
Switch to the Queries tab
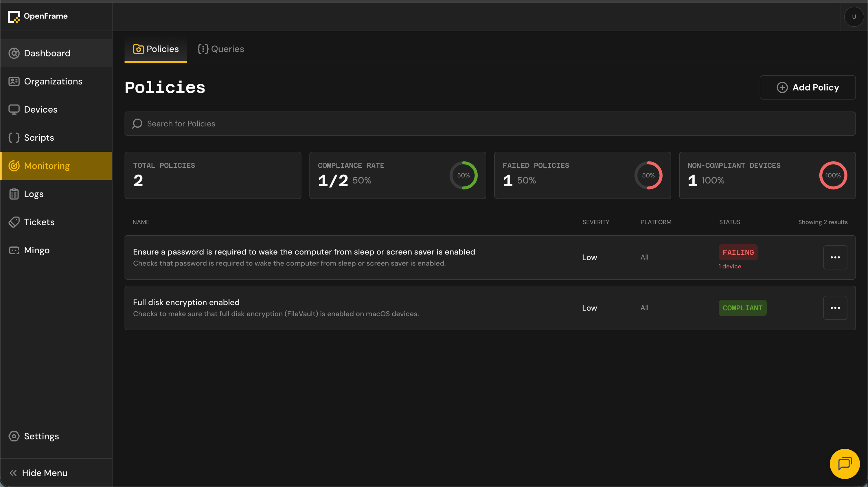tap(221, 49)
